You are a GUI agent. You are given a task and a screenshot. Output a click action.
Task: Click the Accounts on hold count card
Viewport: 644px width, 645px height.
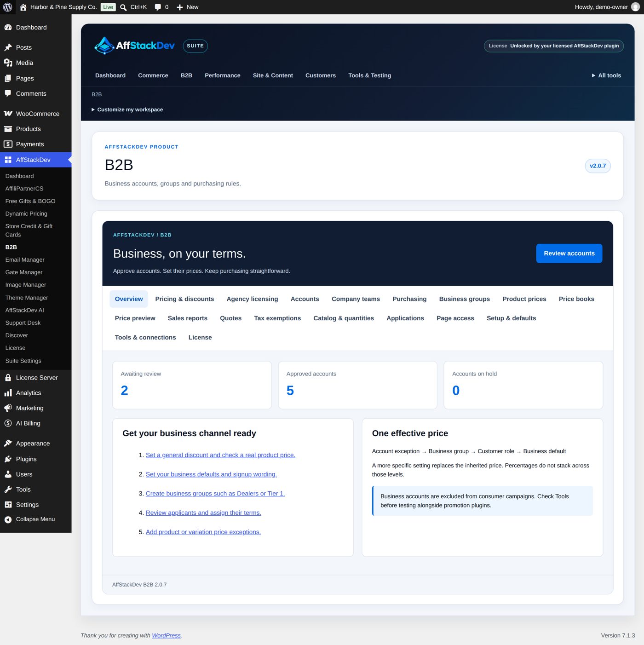(x=523, y=385)
